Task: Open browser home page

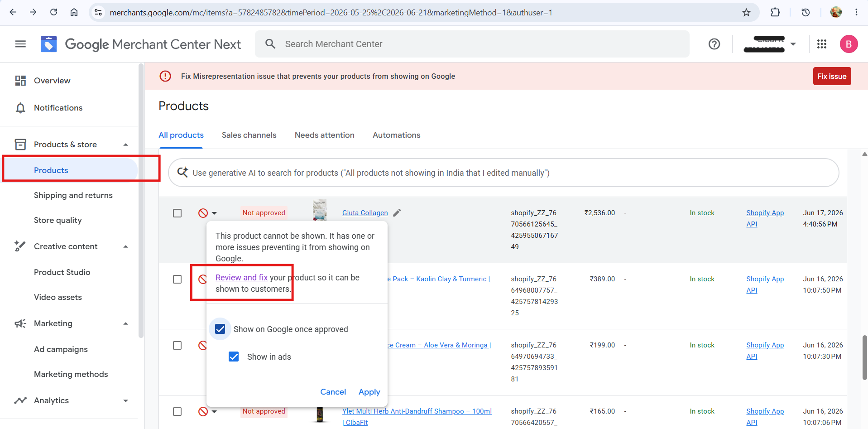Action: tap(74, 12)
